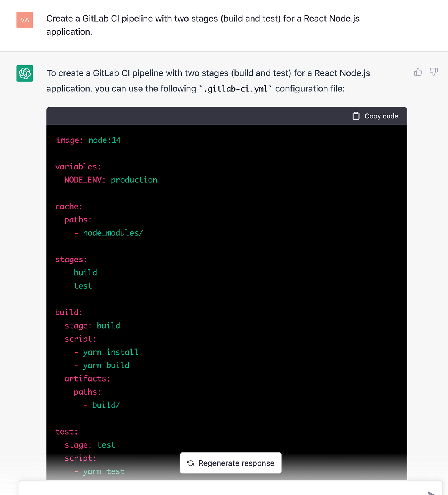The height and width of the screenshot is (495, 448).
Task: Select the inline .gitlab-ci.yml code text
Action: 236,89
